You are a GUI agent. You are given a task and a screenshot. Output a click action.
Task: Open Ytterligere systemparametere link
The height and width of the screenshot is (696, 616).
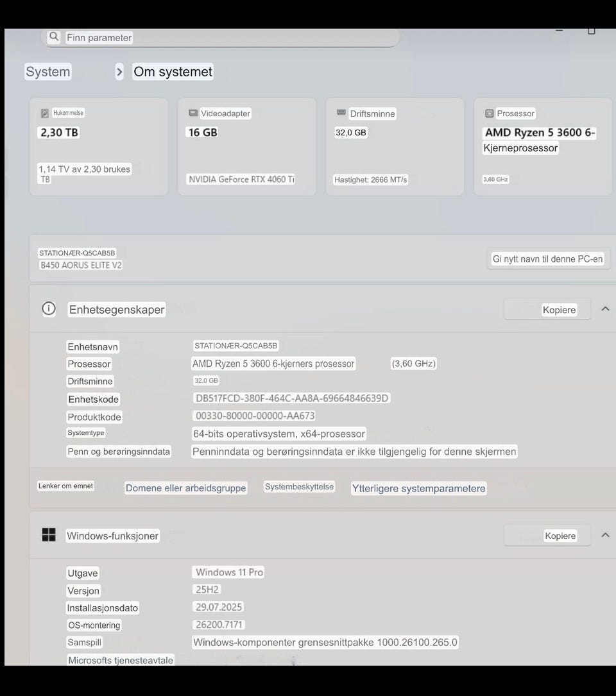click(419, 488)
